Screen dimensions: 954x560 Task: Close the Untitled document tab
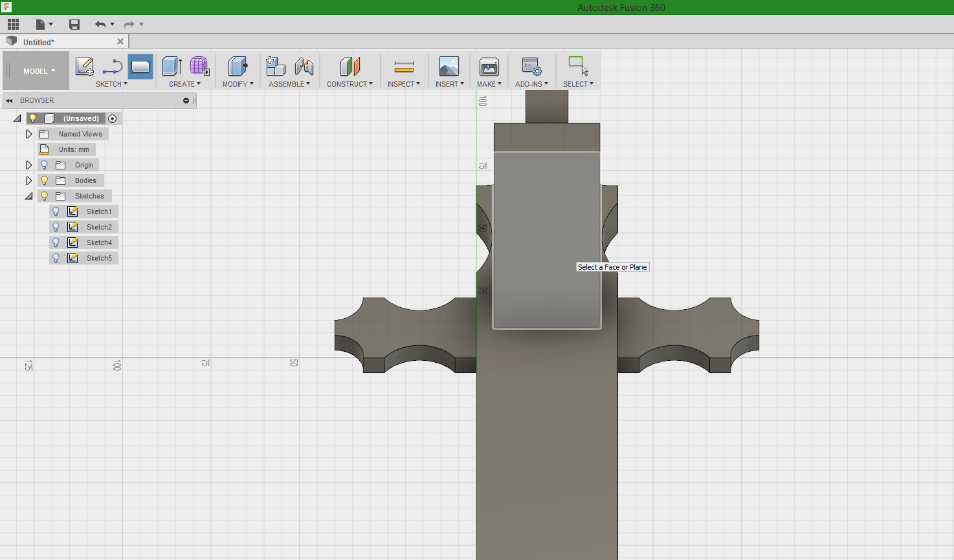click(x=120, y=41)
